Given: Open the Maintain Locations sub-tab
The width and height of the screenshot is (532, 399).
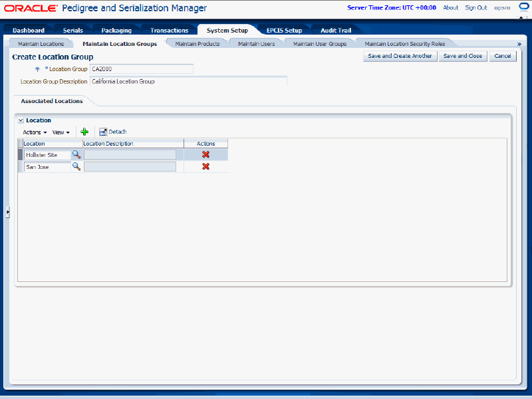Looking at the screenshot, I should pos(41,44).
